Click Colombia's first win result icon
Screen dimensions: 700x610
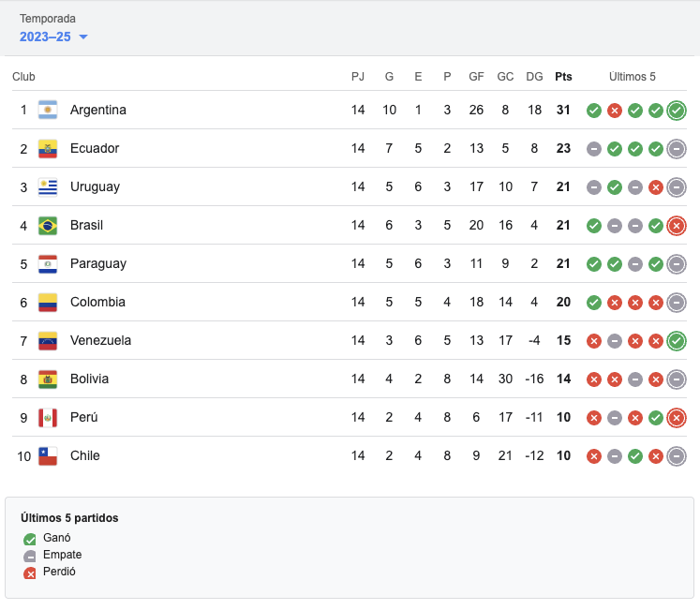pos(594,303)
